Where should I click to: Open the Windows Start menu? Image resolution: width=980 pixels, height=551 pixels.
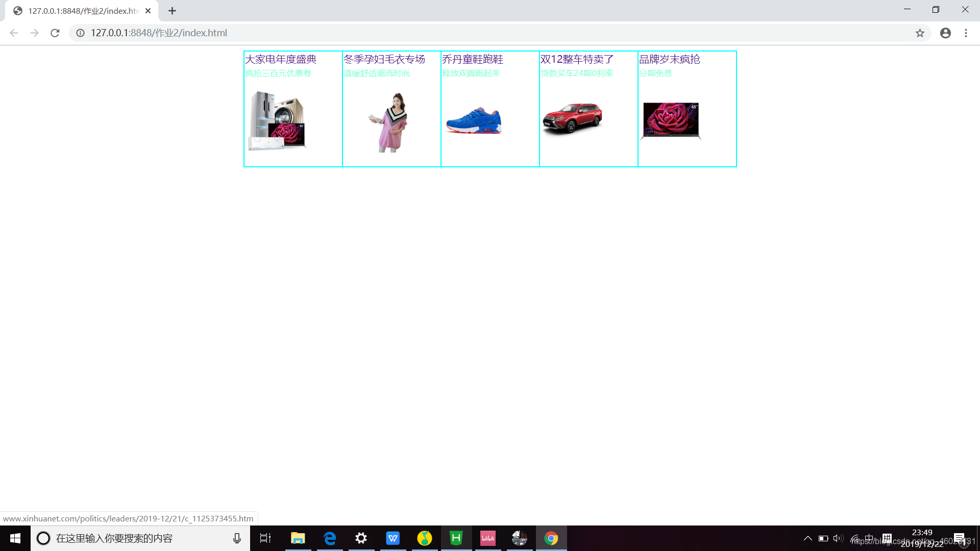coord(15,538)
